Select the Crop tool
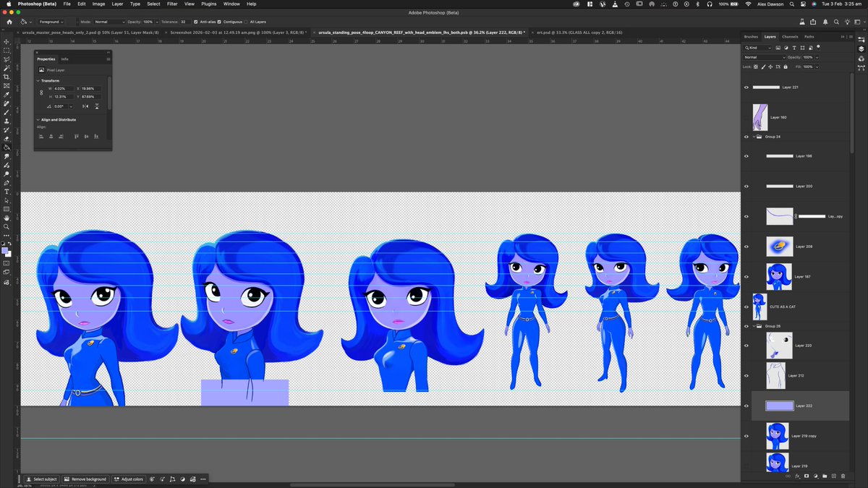868x488 pixels. (x=6, y=74)
